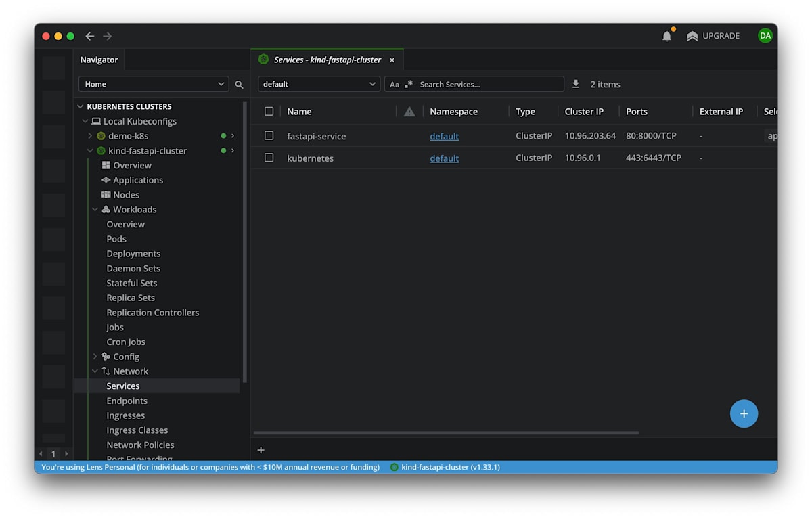Check the kubernetes row checkbox
812x519 pixels.
(x=269, y=158)
